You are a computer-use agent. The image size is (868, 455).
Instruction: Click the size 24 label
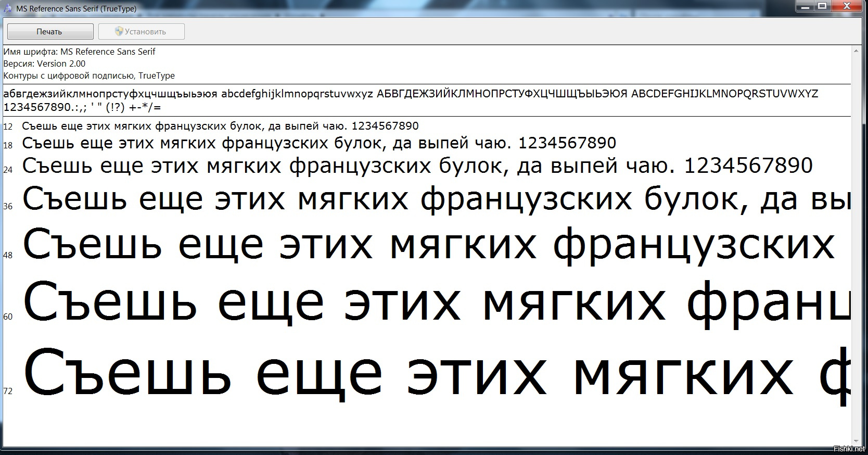pyautogui.click(x=8, y=169)
